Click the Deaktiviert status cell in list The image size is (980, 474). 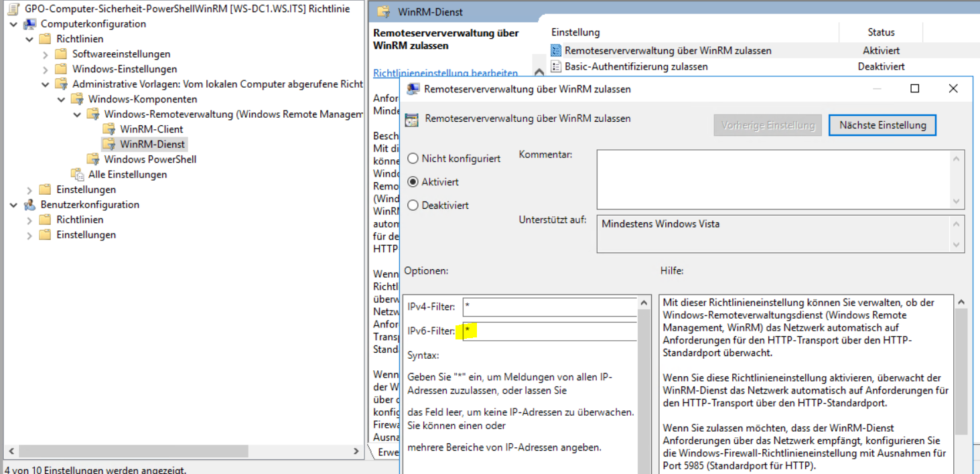coord(881,66)
